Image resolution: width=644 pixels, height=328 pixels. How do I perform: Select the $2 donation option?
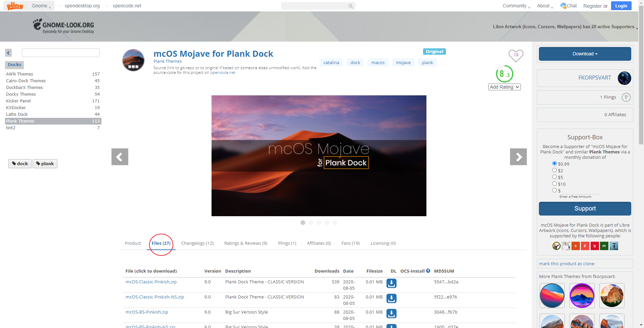pyautogui.click(x=554, y=170)
